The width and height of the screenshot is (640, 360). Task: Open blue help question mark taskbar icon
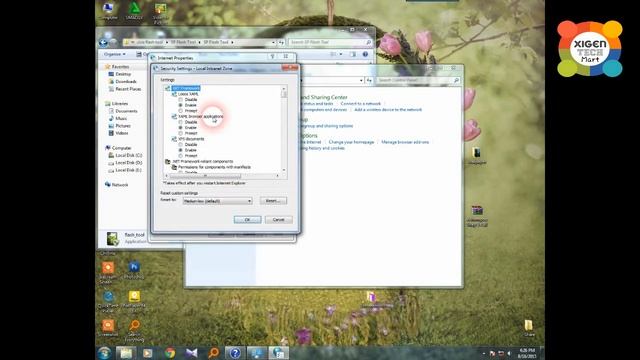point(235,353)
